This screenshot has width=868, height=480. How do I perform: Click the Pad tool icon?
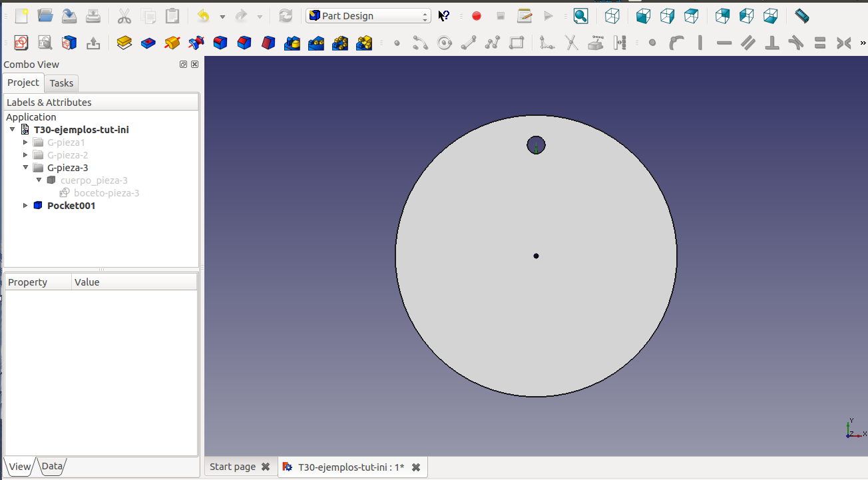click(x=124, y=43)
